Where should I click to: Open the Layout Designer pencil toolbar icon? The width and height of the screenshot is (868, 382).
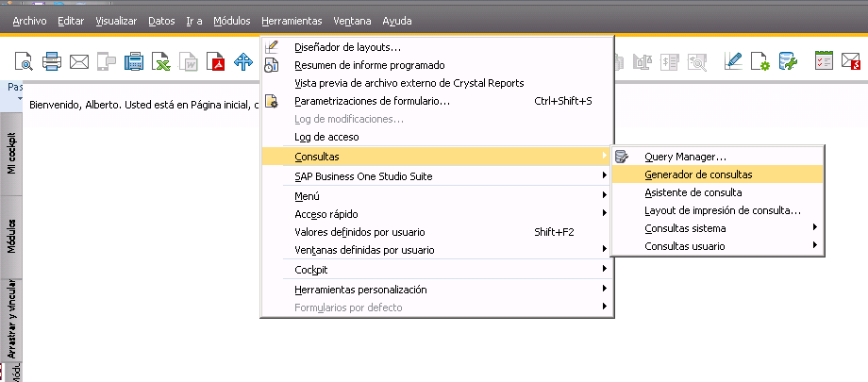point(733,62)
